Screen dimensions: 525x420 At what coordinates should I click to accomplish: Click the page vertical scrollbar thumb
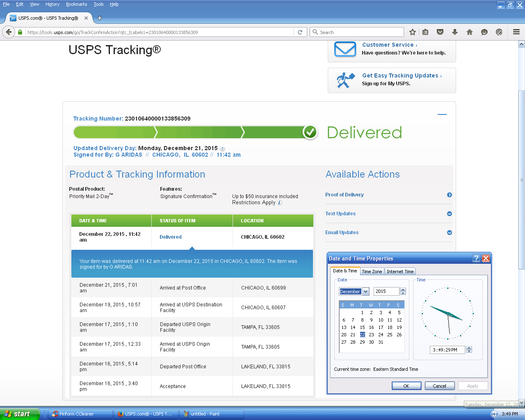521,179
